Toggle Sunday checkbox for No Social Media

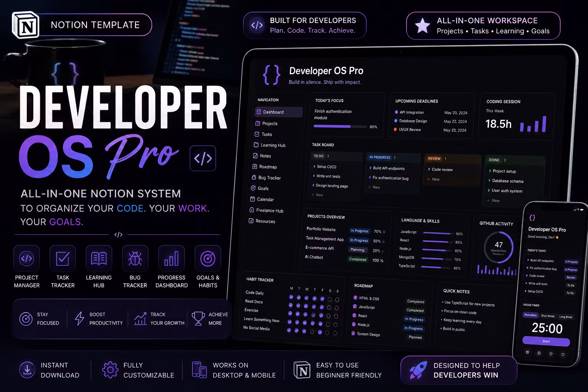[x=335, y=333]
